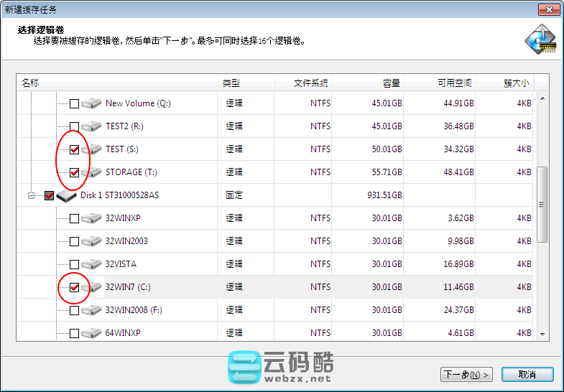564x392 pixels.
Task: Toggle the Disk 1 ST31000528AS checkbox
Action: pos(50,195)
